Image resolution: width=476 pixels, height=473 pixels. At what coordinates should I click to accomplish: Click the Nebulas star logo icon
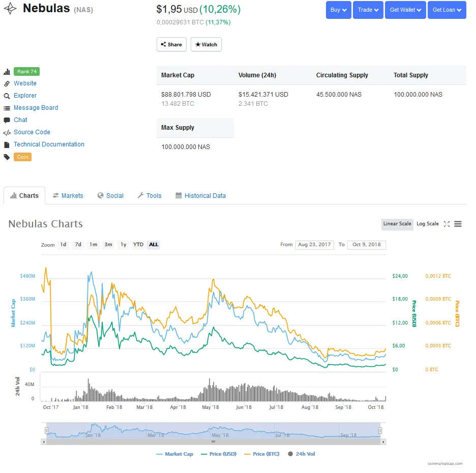point(10,9)
